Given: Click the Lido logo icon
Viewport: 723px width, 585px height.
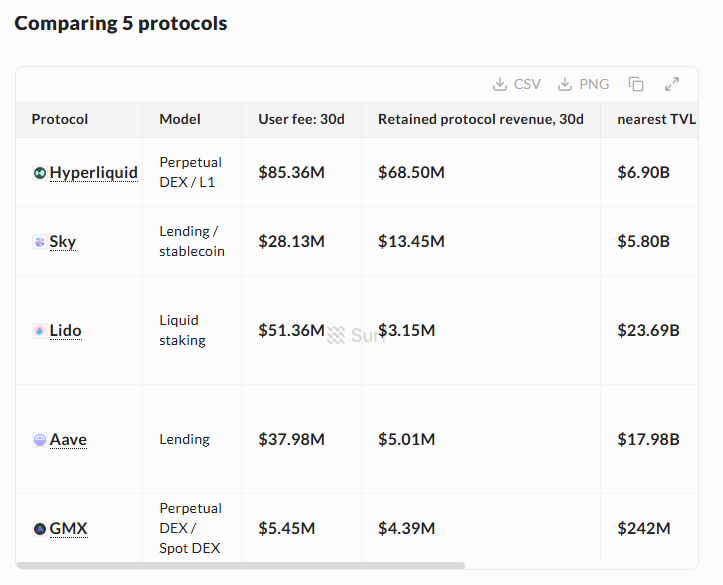Looking at the screenshot, I should click(40, 331).
